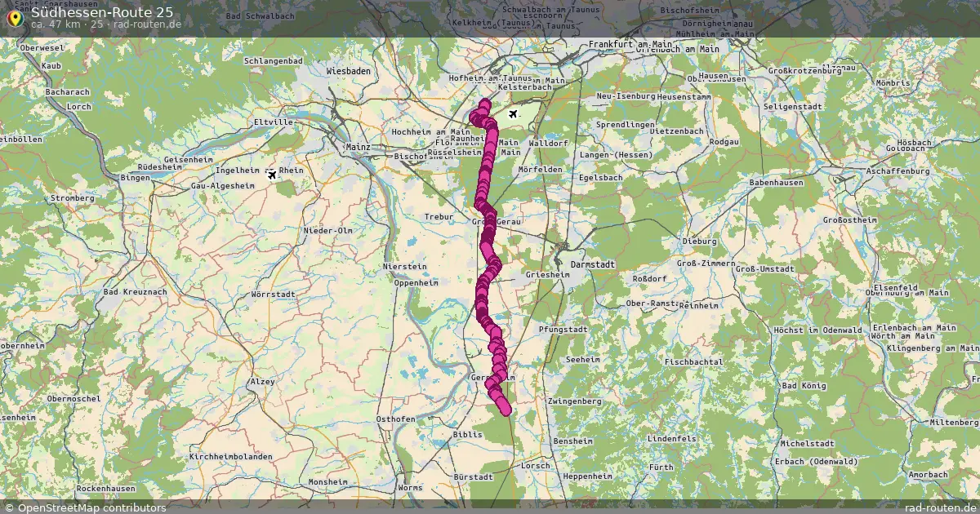Click the Groß-Umstadt label
Screen dimensions: 980x514
[764, 268]
